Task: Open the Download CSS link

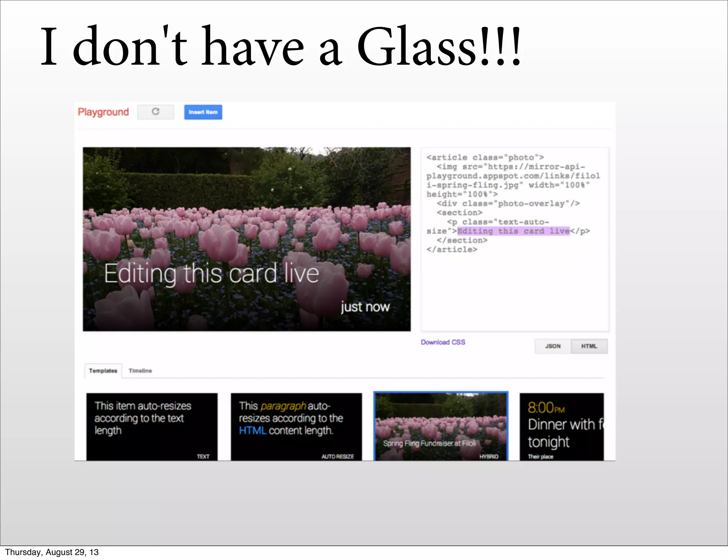Action: tap(443, 342)
